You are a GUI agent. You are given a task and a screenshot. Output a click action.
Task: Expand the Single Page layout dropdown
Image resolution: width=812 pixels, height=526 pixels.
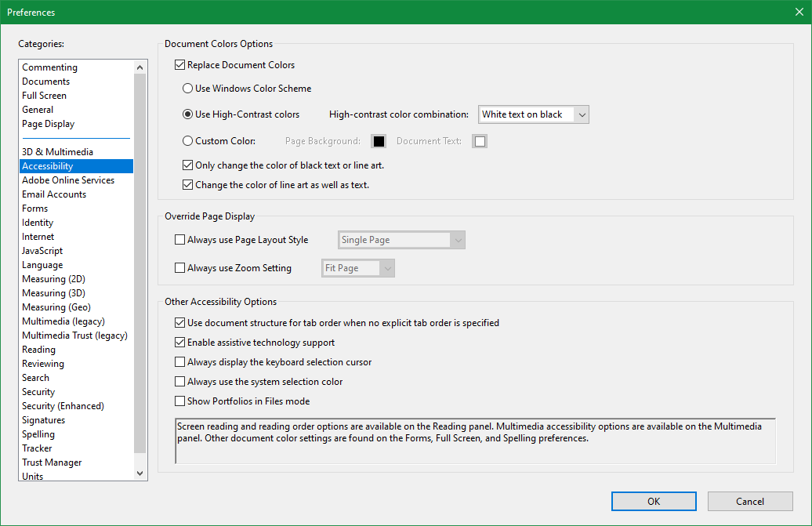401,240
